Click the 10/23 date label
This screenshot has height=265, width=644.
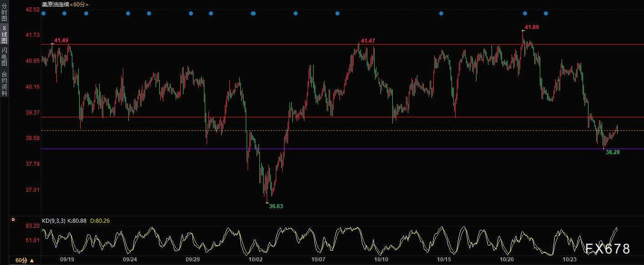(570, 260)
